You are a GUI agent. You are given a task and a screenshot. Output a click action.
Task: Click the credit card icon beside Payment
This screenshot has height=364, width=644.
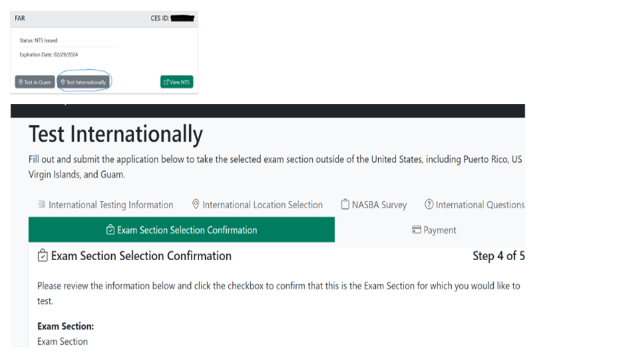pos(417,230)
